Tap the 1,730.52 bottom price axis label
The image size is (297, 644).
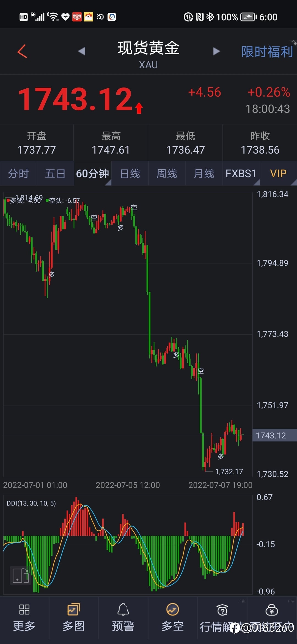coord(272,474)
